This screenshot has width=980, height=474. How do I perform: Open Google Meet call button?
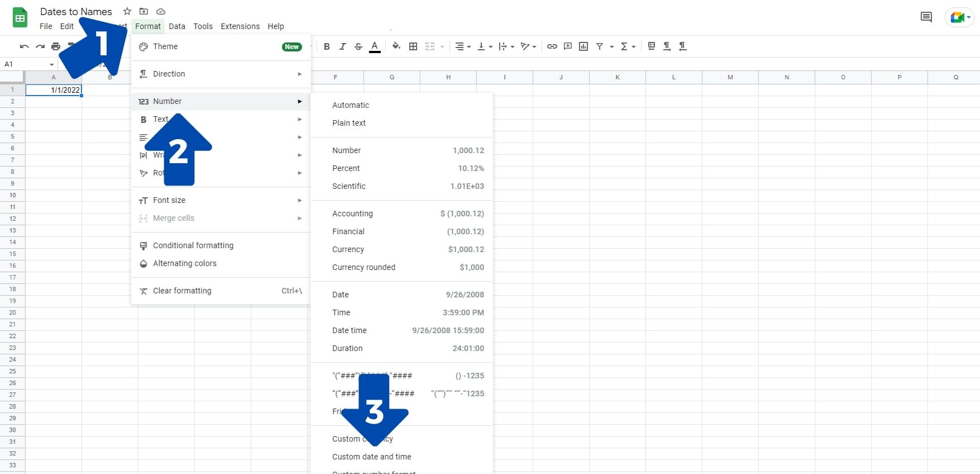point(960,17)
